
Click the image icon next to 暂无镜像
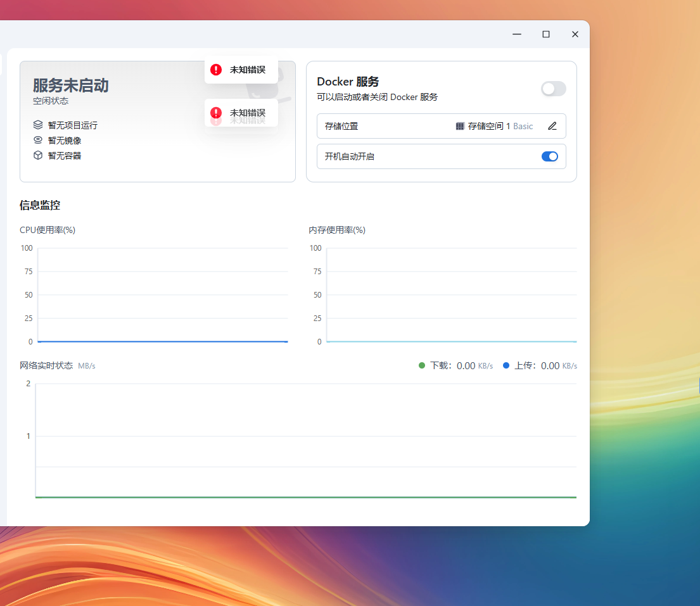pos(37,140)
